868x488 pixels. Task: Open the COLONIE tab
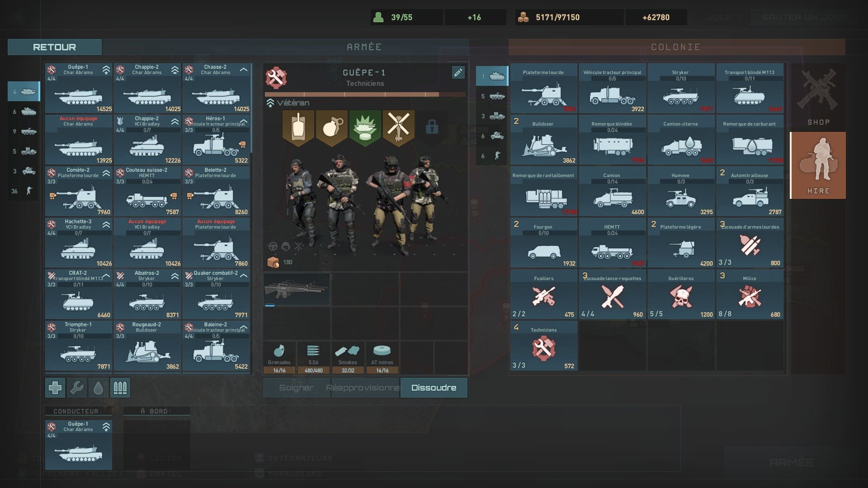pos(676,47)
